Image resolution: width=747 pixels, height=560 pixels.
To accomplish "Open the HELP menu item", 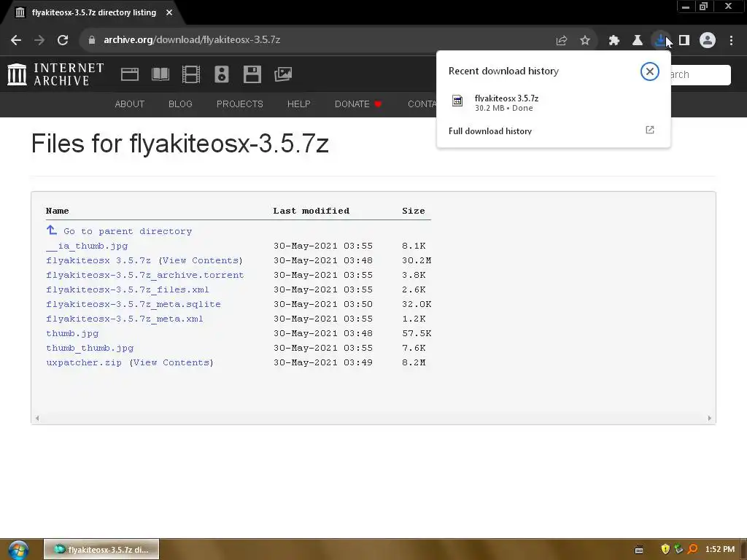I will point(298,104).
